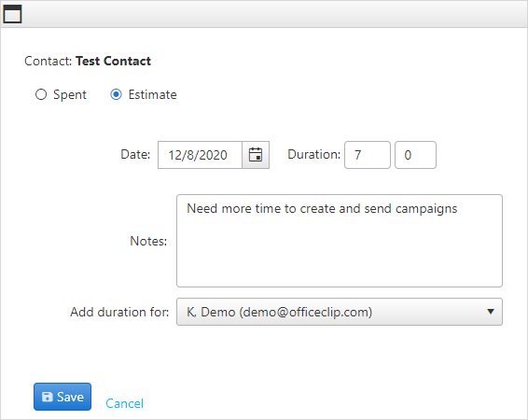Viewport: 528px width, 420px height.
Task: Select the Spent radio button
Action: 41,94
